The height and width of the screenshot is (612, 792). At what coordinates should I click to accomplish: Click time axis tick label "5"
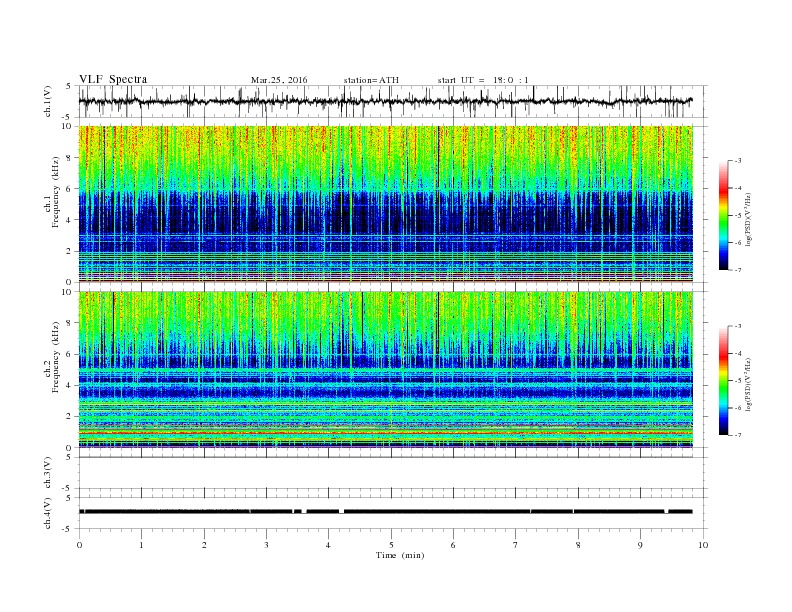point(391,545)
